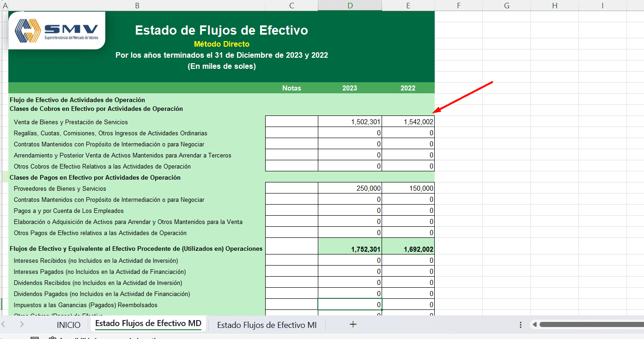The height and width of the screenshot is (339, 644).
Task: Select column D header
Action: coord(350,6)
